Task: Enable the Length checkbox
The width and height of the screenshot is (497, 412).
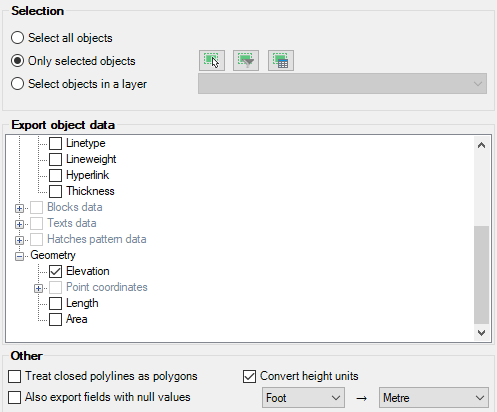Action: tap(55, 303)
